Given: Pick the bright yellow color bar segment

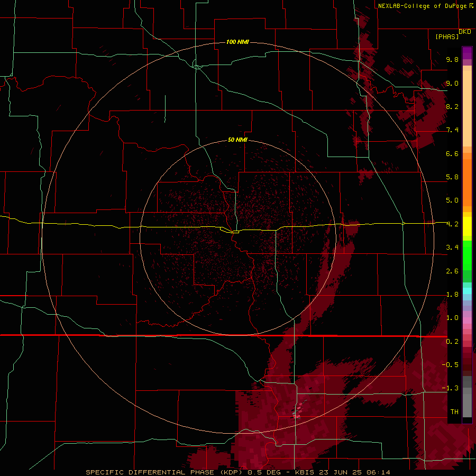Looking at the screenshot, I should click(x=467, y=226).
